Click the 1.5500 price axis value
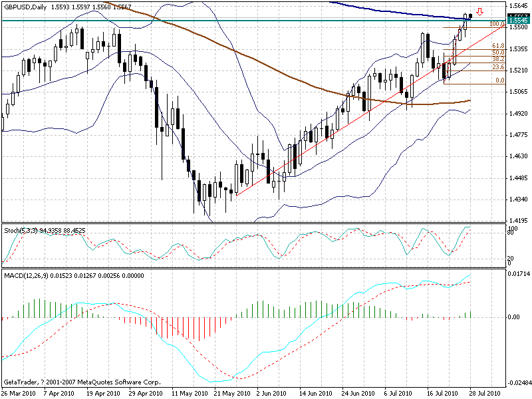The height and width of the screenshot is (399, 532). coord(518,27)
